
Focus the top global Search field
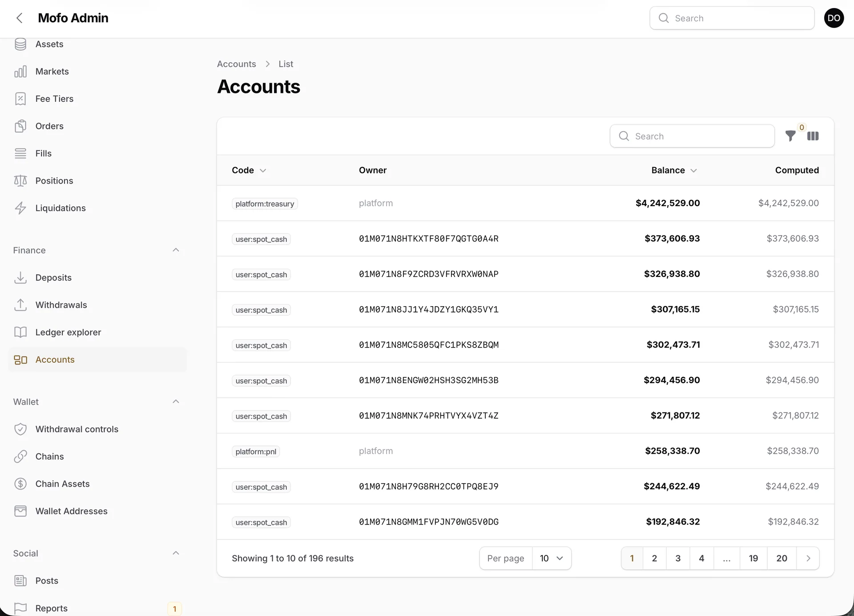click(732, 18)
